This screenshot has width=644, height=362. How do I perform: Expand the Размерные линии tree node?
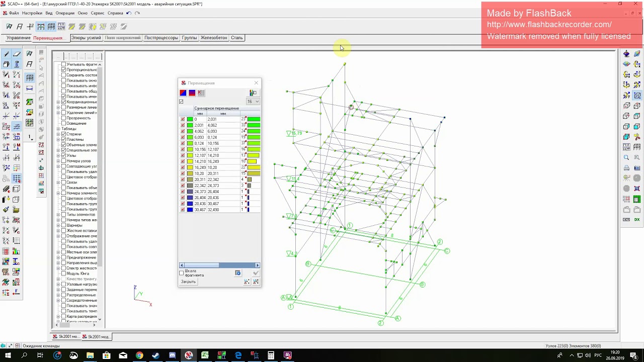click(58, 107)
